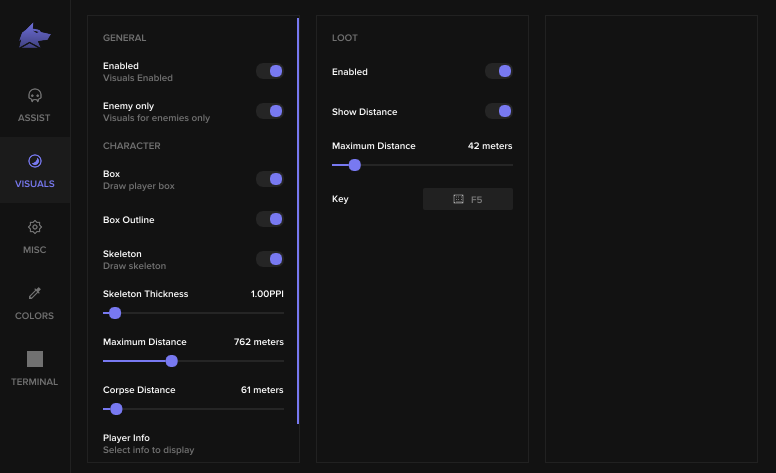This screenshot has height=473, width=776.
Task: Select the Visuals sidebar icon
Action: pyautogui.click(x=35, y=161)
